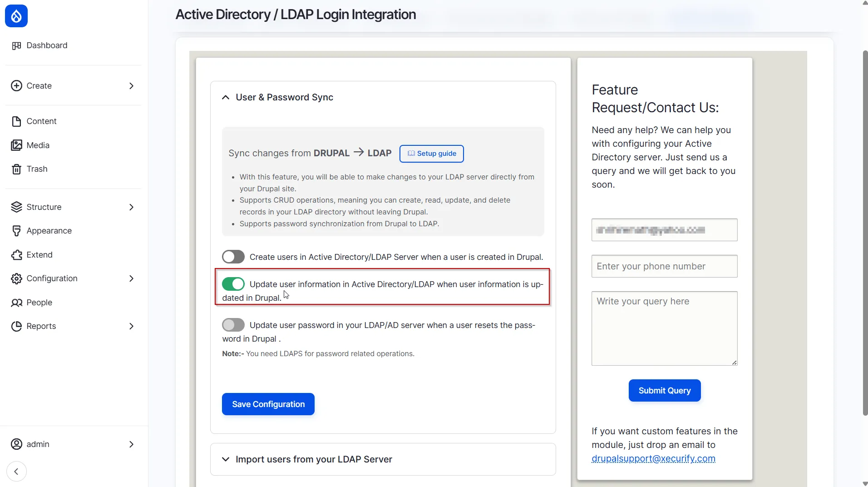The image size is (868, 487).
Task: Click the Sync changes from DRUPAL to LDAP text
Action: (x=310, y=153)
